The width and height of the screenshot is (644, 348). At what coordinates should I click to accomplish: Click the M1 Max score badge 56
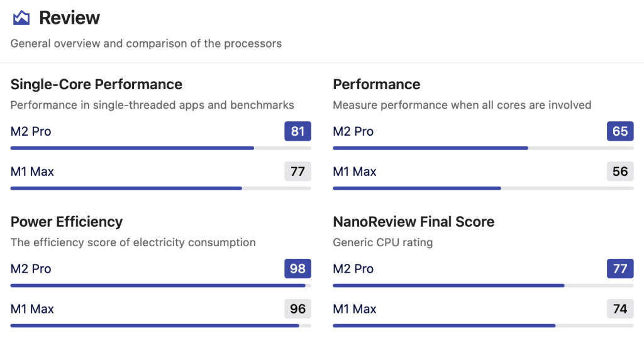620,171
